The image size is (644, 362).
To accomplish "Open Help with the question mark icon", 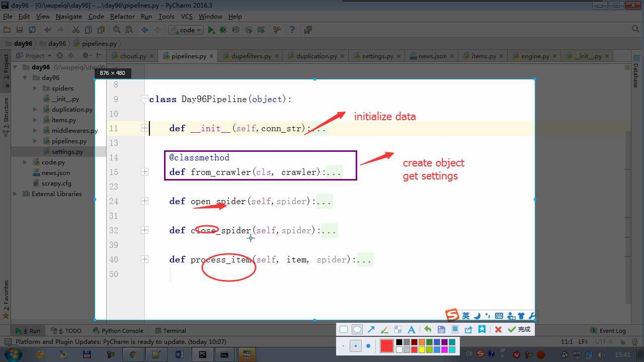I will point(292,30).
